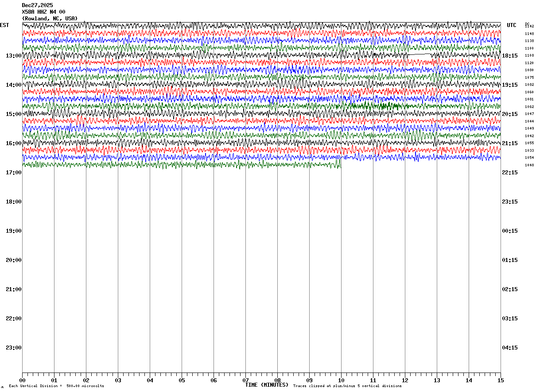Image resolution: width=536 pixels, height=392 pixels.
Task: Click minute 01 on the time axis
Action: [54, 380]
